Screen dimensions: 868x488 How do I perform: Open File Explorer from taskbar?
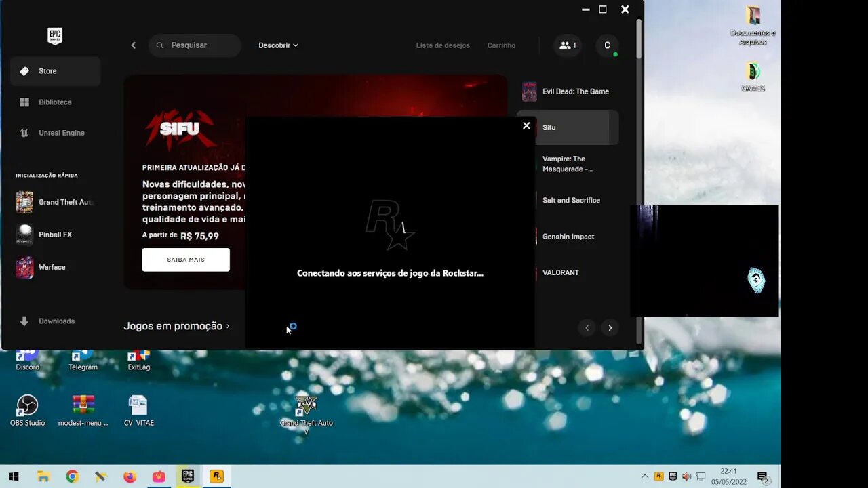point(43,476)
